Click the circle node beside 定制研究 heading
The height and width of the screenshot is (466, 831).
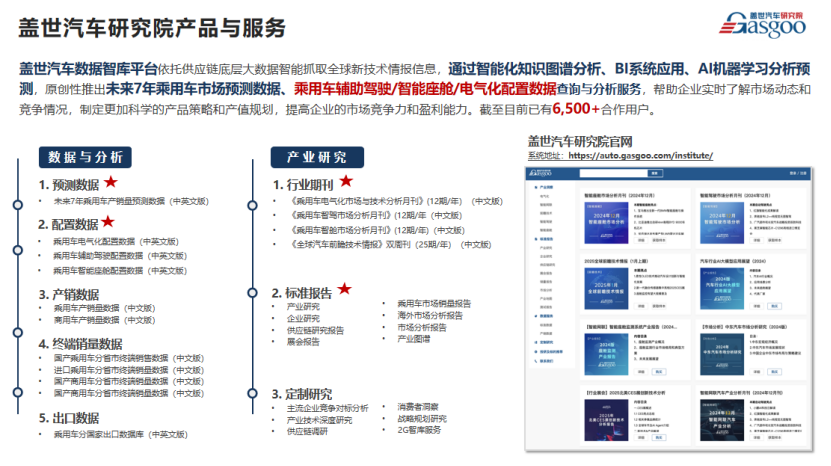(252, 393)
